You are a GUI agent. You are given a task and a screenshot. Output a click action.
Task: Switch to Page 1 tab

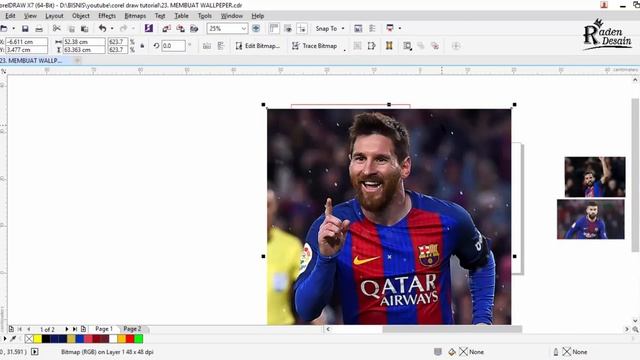104,329
